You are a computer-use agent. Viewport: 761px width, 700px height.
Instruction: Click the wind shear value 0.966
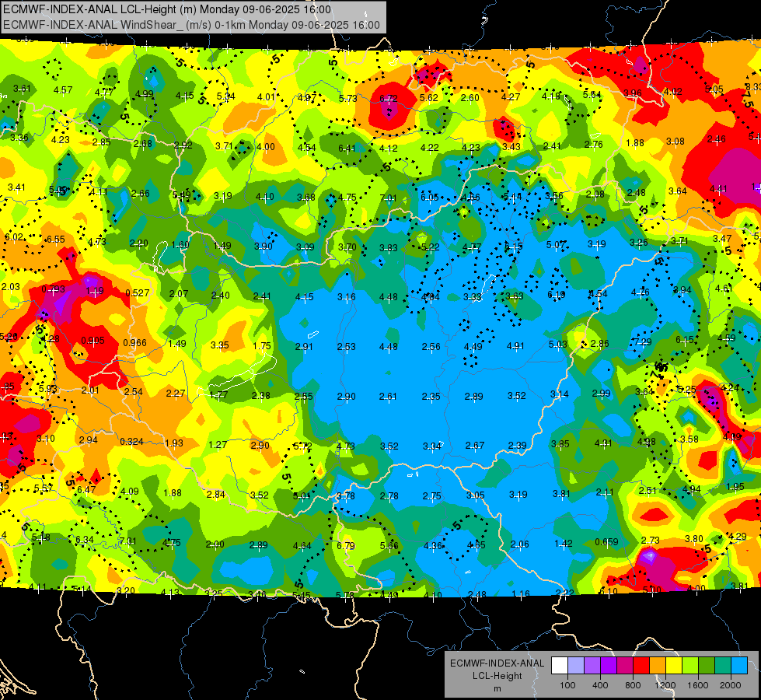[x=135, y=342]
